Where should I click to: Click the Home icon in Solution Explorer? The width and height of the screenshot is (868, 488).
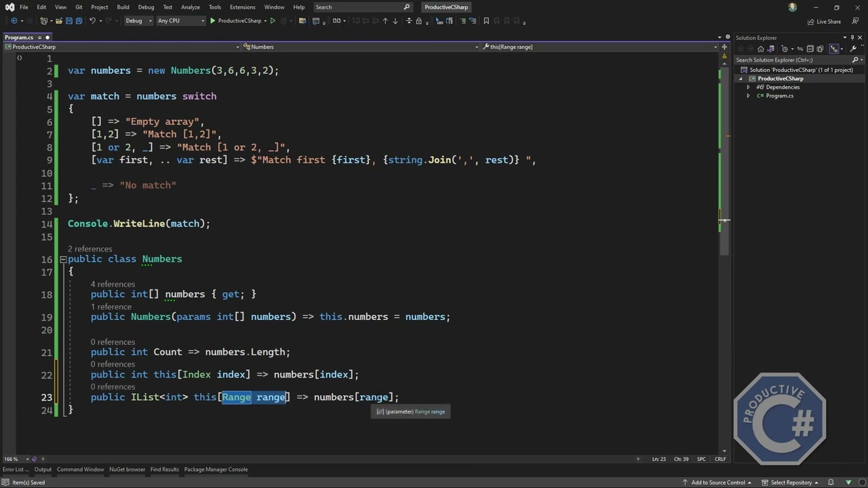[761, 49]
